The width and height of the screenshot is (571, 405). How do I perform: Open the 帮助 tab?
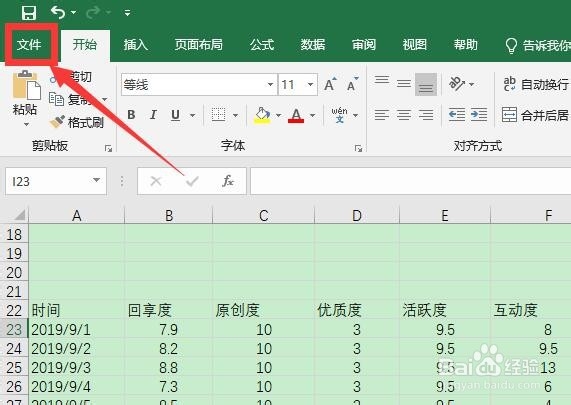(465, 44)
